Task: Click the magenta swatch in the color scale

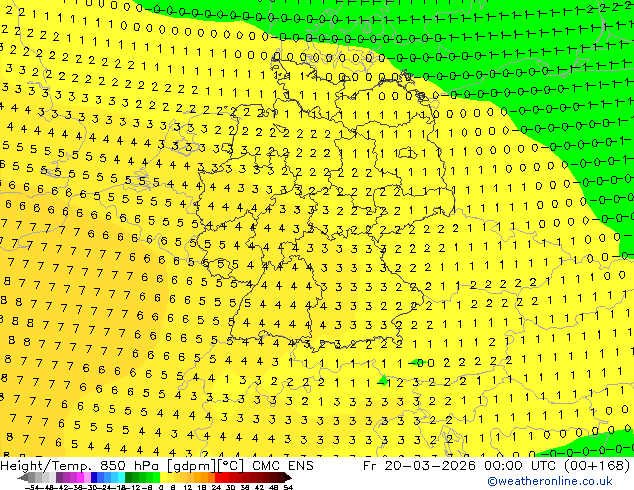Action: point(80,477)
